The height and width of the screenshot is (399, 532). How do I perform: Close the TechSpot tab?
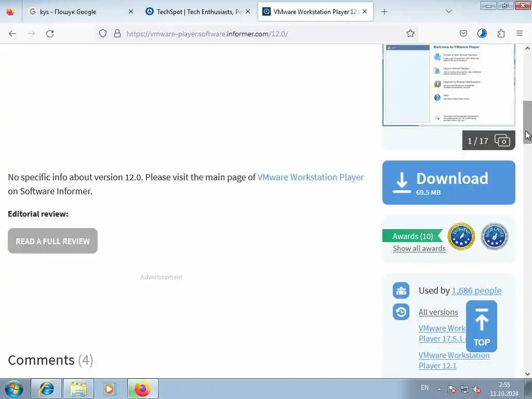click(x=248, y=12)
